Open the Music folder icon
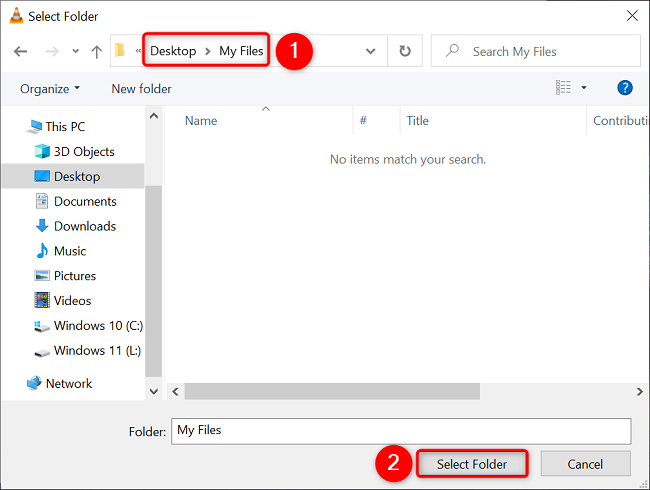Screen dimensions: 650x490 [42, 251]
